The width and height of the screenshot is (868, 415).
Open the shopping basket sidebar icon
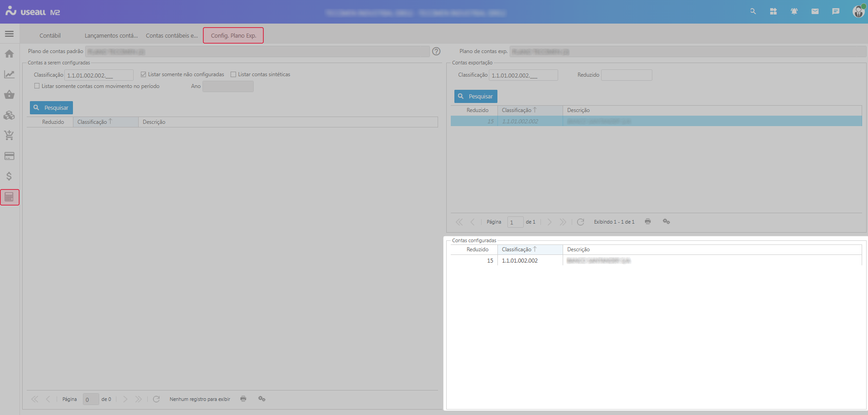pos(9,95)
